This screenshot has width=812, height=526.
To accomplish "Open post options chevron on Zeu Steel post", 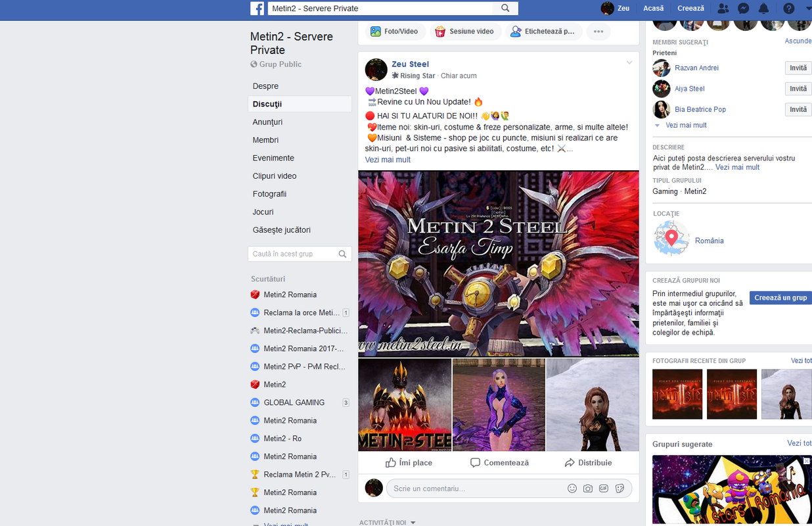I will 629,63.
